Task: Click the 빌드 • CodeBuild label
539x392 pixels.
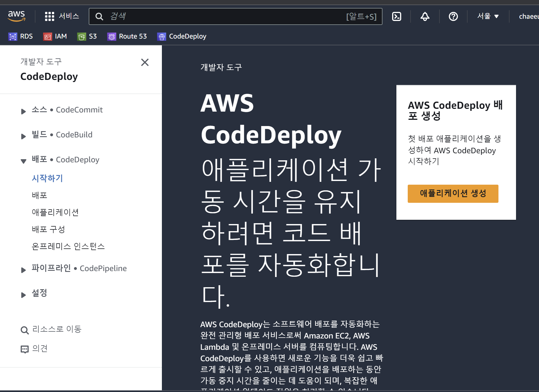Action: [x=62, y=135]
